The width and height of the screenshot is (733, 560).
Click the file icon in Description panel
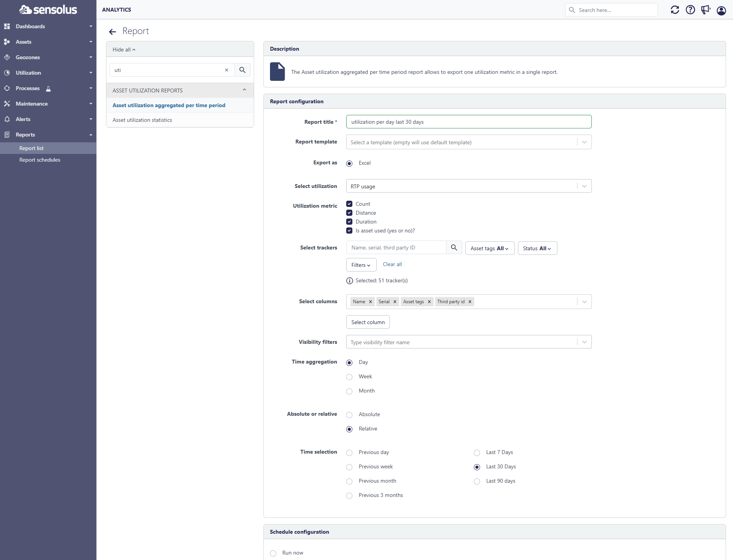coord(277,72)
